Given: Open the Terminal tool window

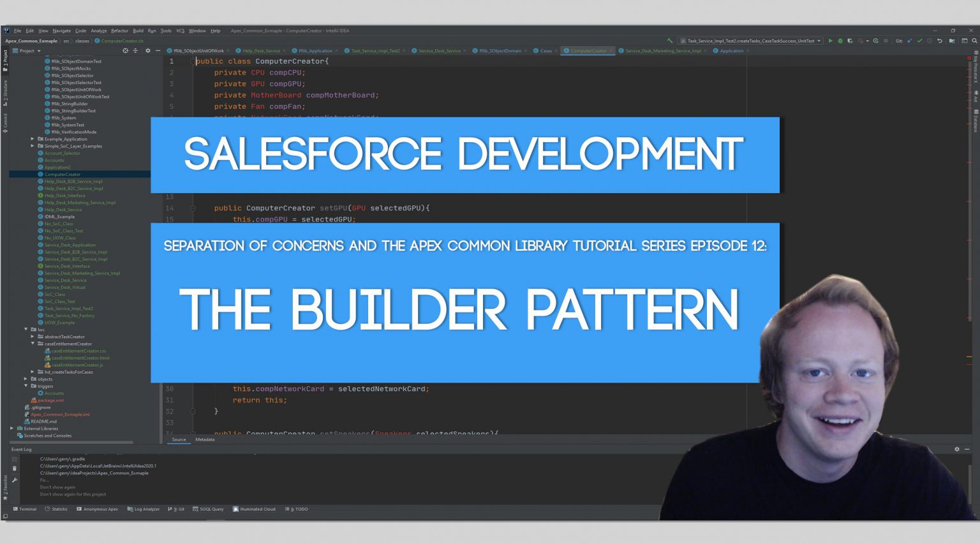Looking at the screenshot, I should tap(26, 509).
